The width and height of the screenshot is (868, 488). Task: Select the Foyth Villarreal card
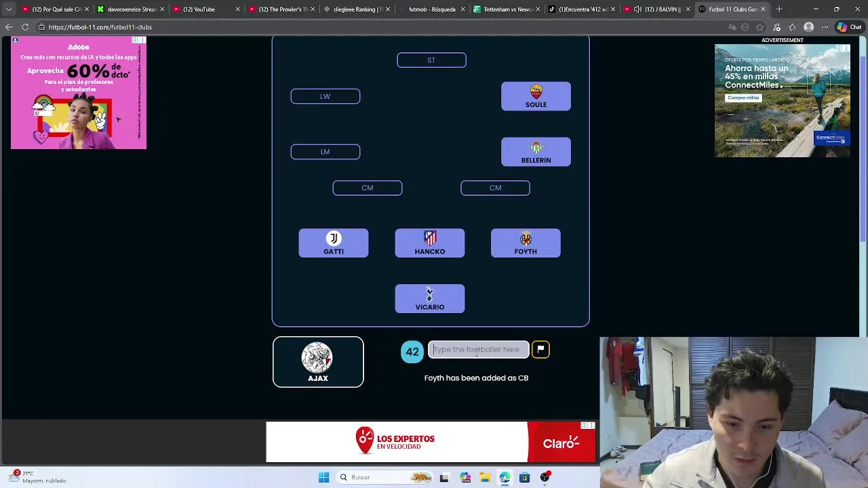pos(526,243)
